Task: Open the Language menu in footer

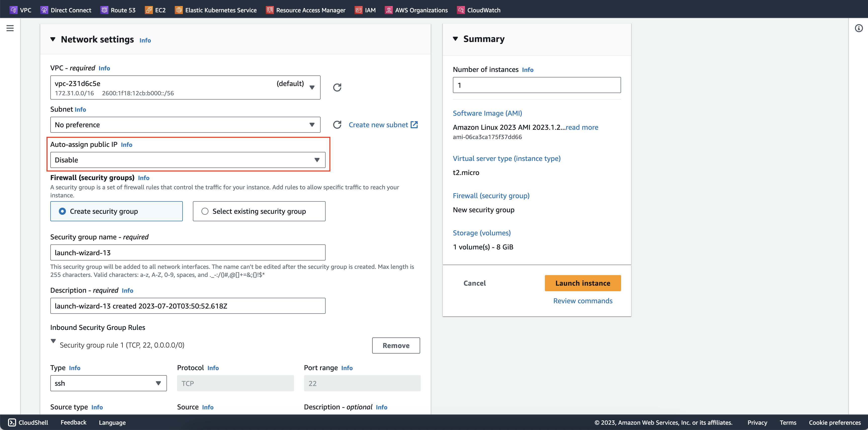Action: pyautogui.click(x=112, y=422)
